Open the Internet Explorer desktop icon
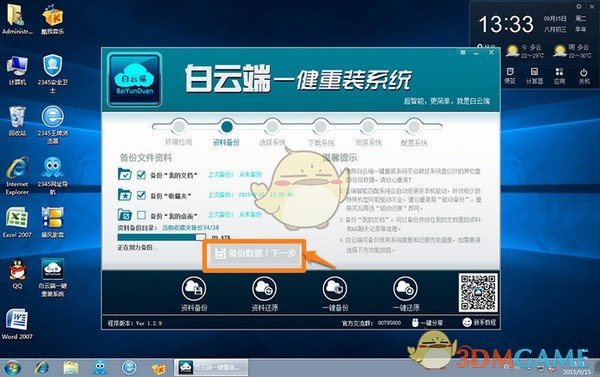Viewport: 600px width, 377px height. 17,175
